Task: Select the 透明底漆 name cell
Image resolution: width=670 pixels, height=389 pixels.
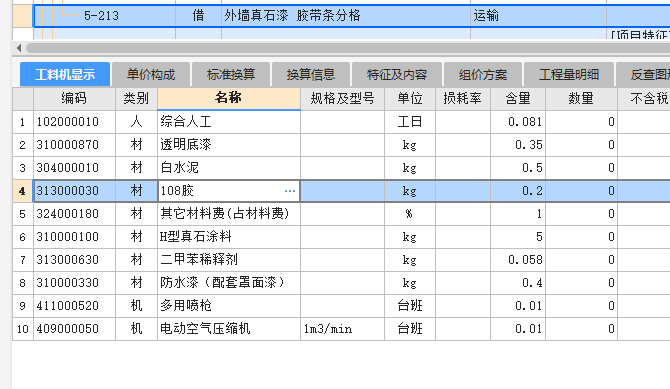Action: pyautogui.click(x=229, y=145)
